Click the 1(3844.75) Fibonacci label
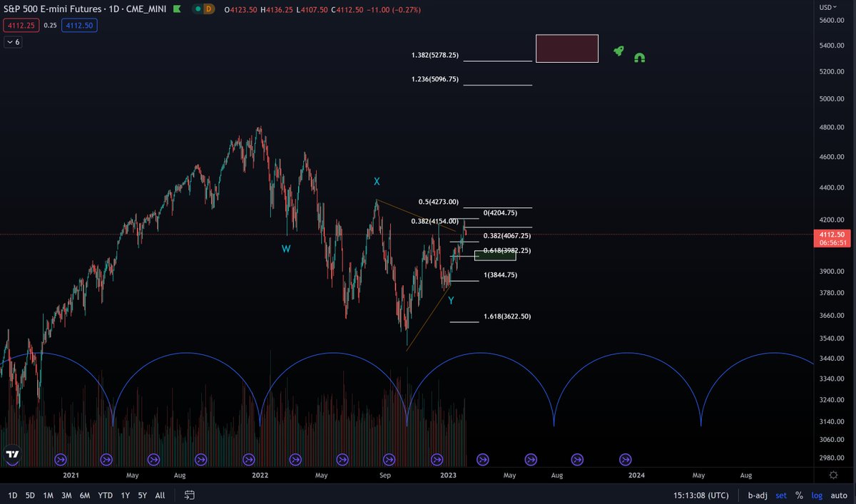Image resolution: width=856 pixels, height=504 pixels. 501,274
